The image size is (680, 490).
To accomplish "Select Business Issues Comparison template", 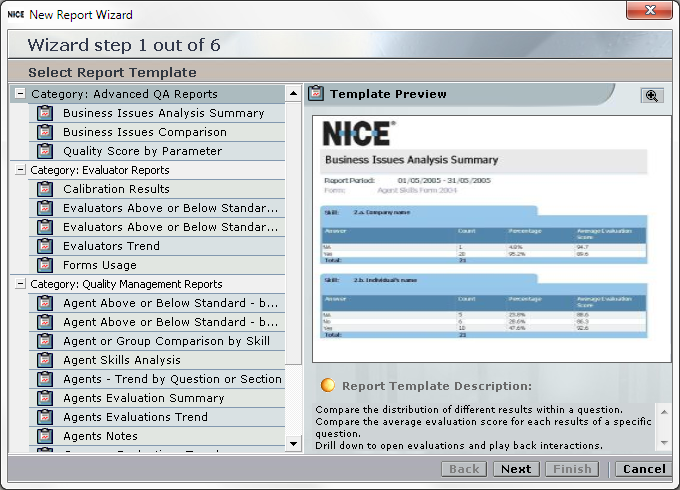I will [157, 132].
